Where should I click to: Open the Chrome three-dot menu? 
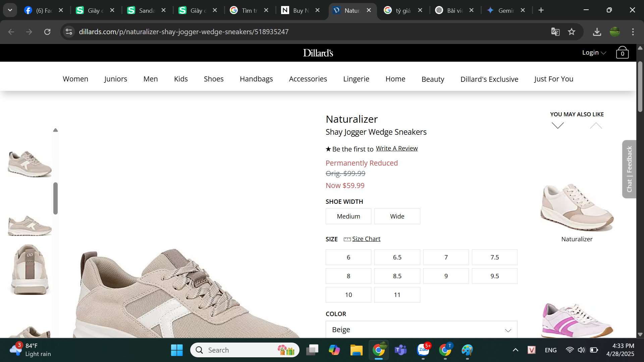click(x=633, y=32)
